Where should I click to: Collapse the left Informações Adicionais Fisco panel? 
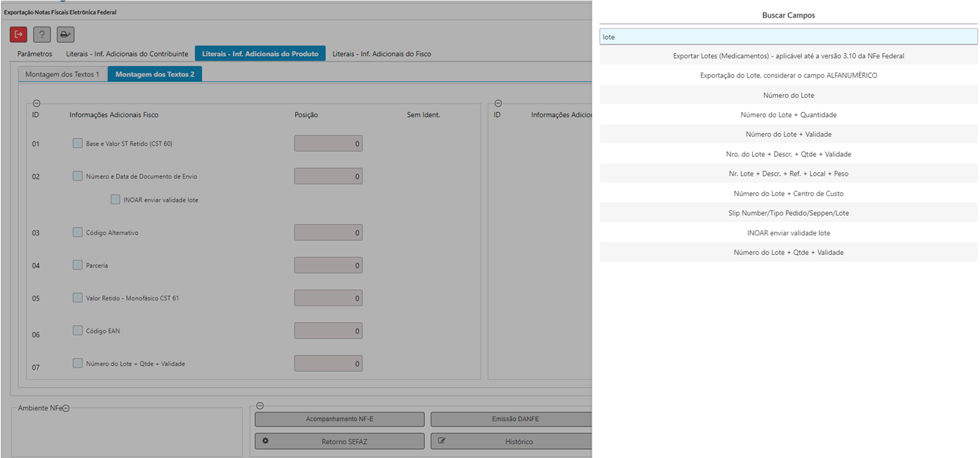36,104
